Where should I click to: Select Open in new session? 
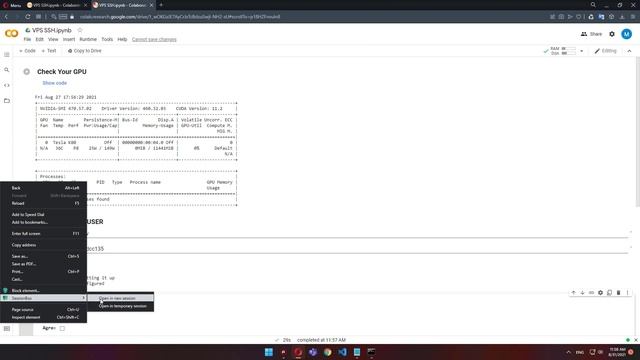point(121,298)
